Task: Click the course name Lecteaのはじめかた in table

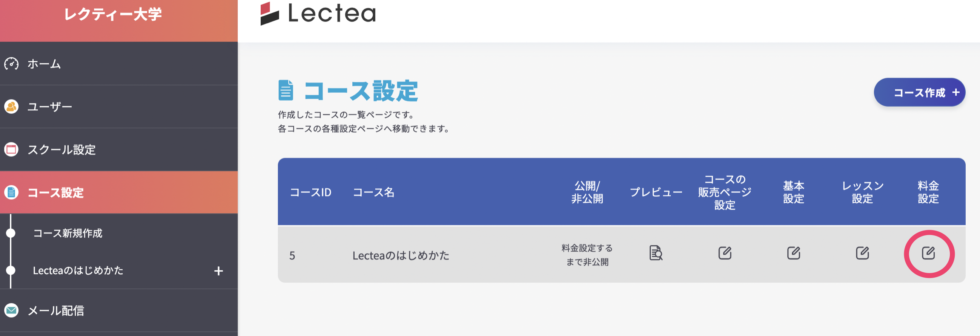Action: (x=400, y=255)
